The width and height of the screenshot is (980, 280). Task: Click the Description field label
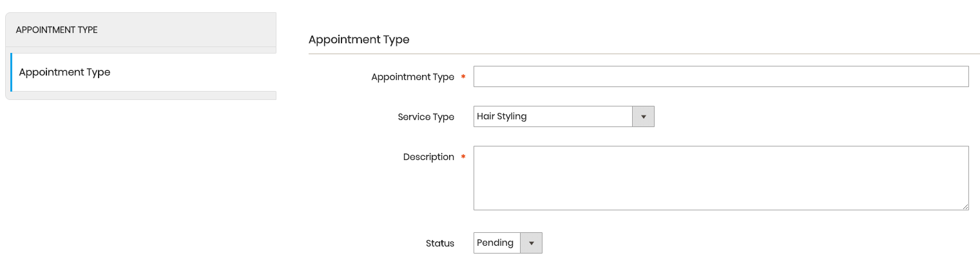[428, 157]
